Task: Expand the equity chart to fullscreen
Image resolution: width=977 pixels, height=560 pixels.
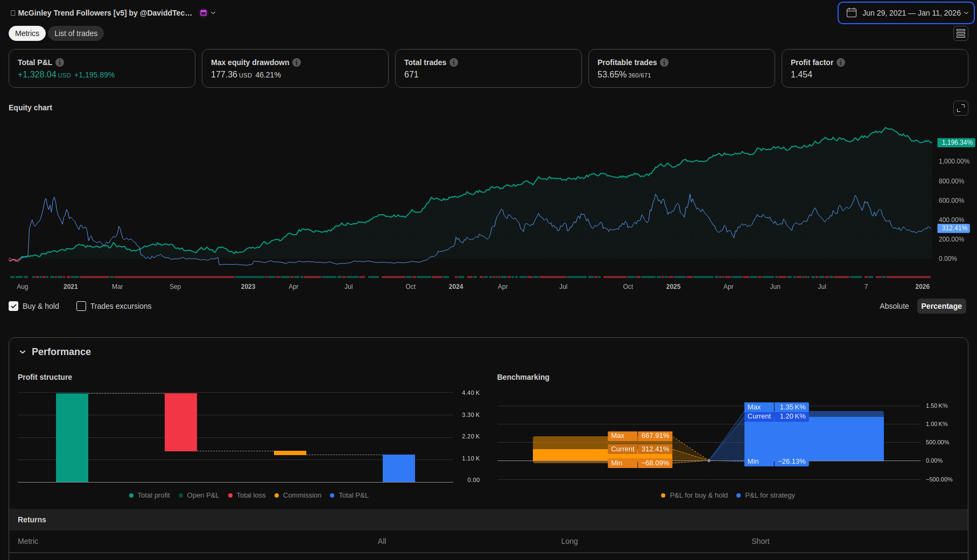Action: [960, 108]
